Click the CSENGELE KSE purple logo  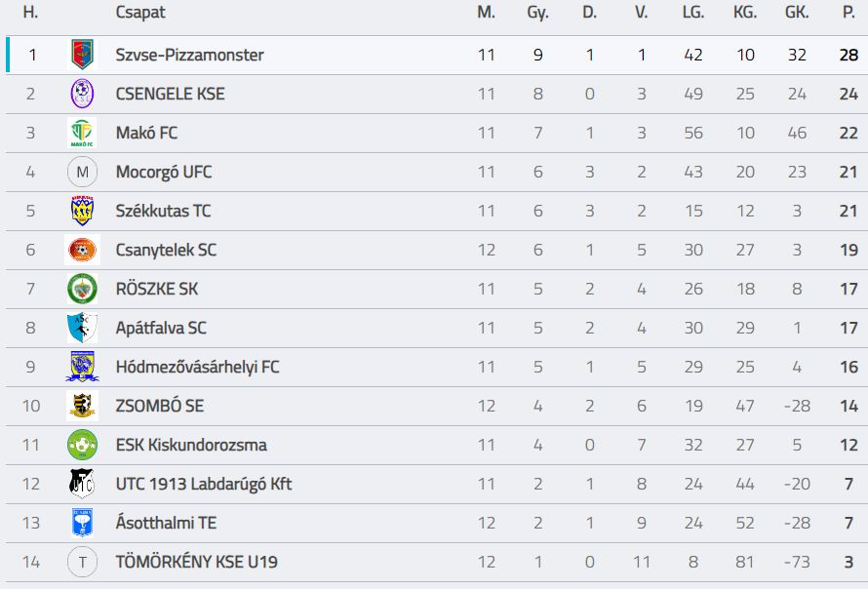point(83,94)
